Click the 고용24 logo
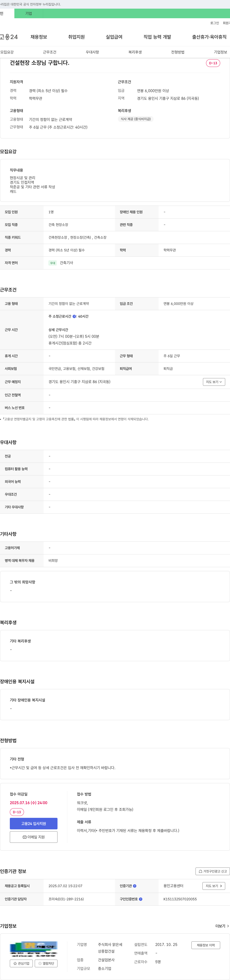Screen dimensions: 230x980 [x=9, y=37]
